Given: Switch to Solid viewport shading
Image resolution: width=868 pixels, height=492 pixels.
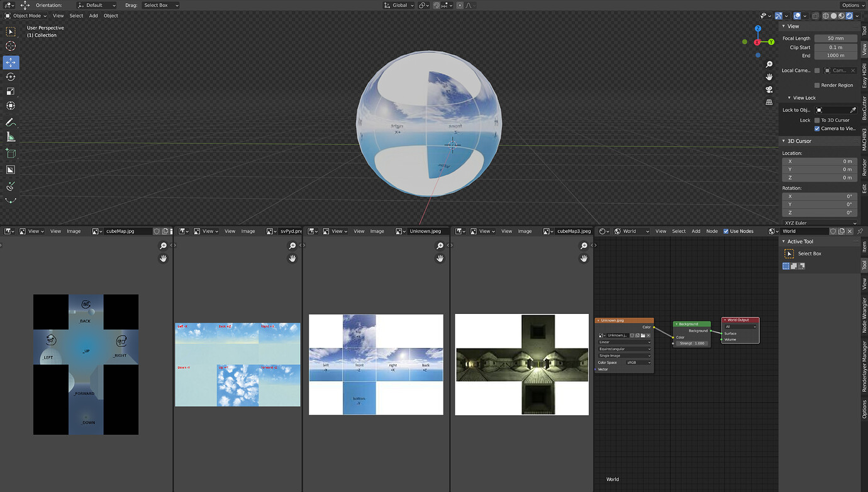Looking at the screenshot, I should point(834,16).
